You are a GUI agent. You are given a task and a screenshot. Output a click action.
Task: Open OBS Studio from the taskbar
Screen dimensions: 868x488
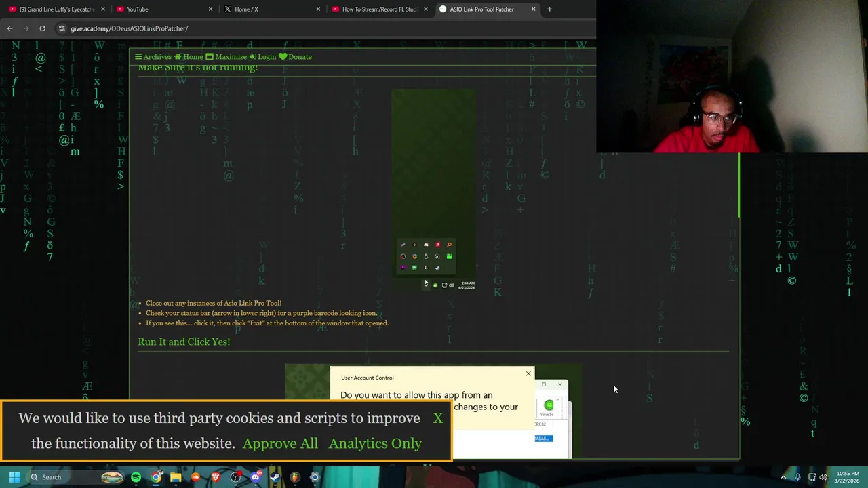(235, 477)
